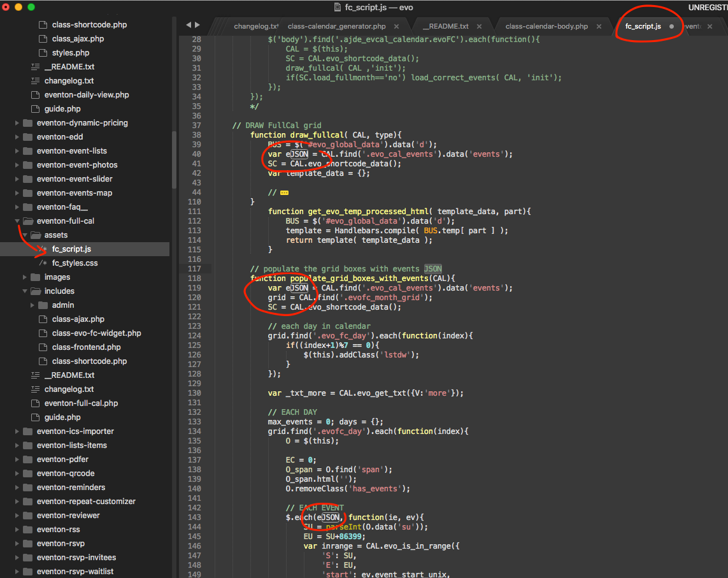Viewport: 728px width, 578px height.
Task: Switch to the class-calendar-body.php tab
Action: (x=546, y=26)
